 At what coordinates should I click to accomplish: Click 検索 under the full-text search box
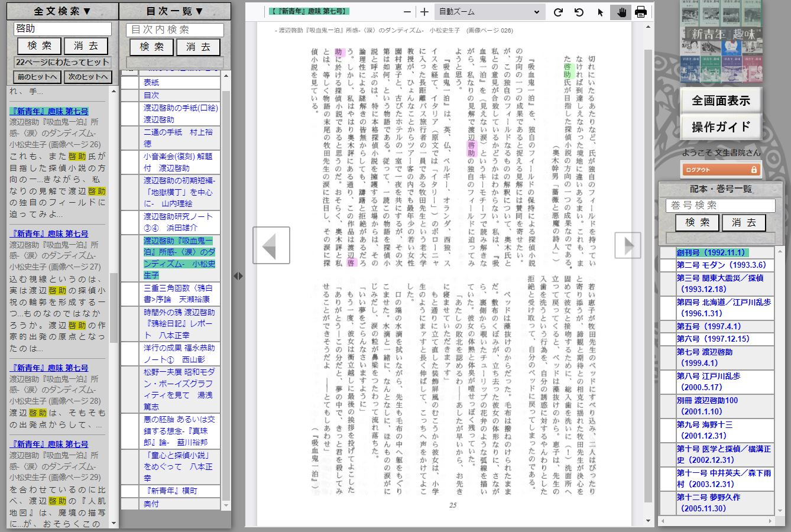38,46
